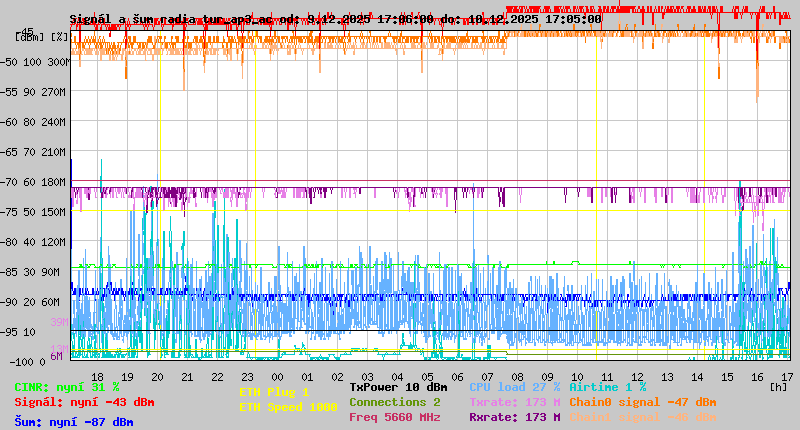Select hour 20 on the time axis
The image size is (800, 430).
(x=157, y=376)
